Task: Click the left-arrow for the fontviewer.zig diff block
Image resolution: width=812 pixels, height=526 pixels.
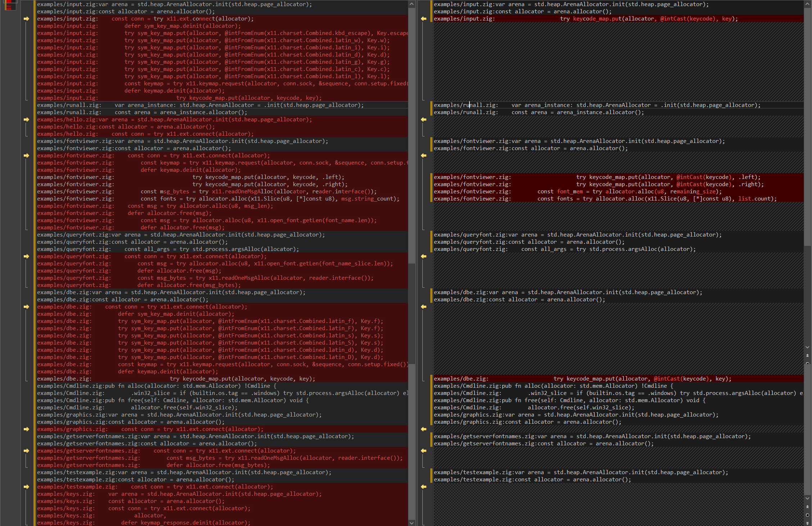Action: 423,156
